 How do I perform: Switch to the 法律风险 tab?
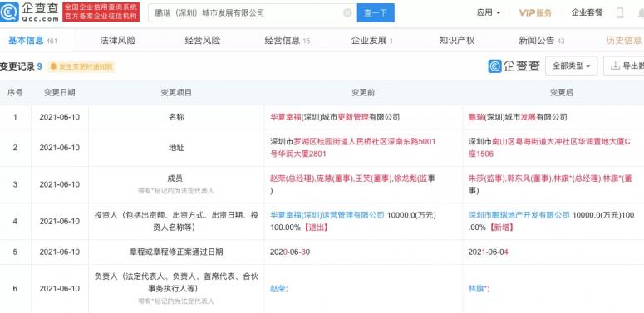[x=117, y=41]
